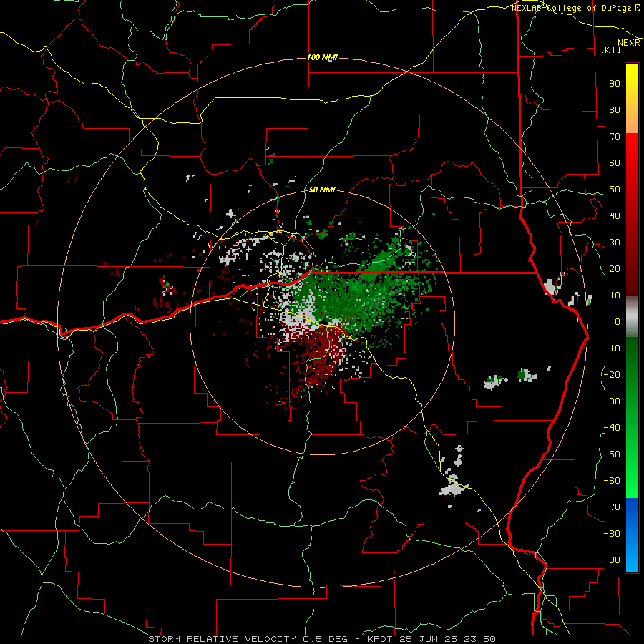Click the 60 value on the velocity scale
Viewport: 644px width, 644px height.
pyautogui.click(x=615, y=162)
